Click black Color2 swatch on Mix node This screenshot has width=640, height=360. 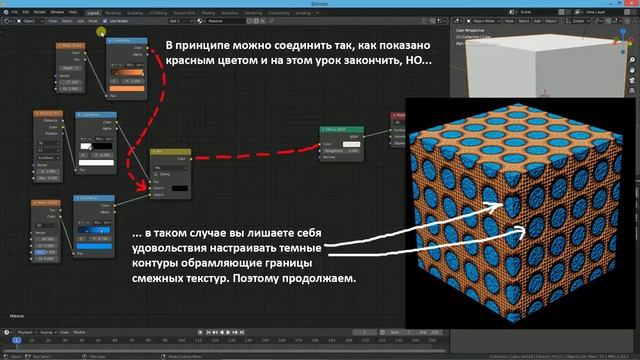click(180, 188)
